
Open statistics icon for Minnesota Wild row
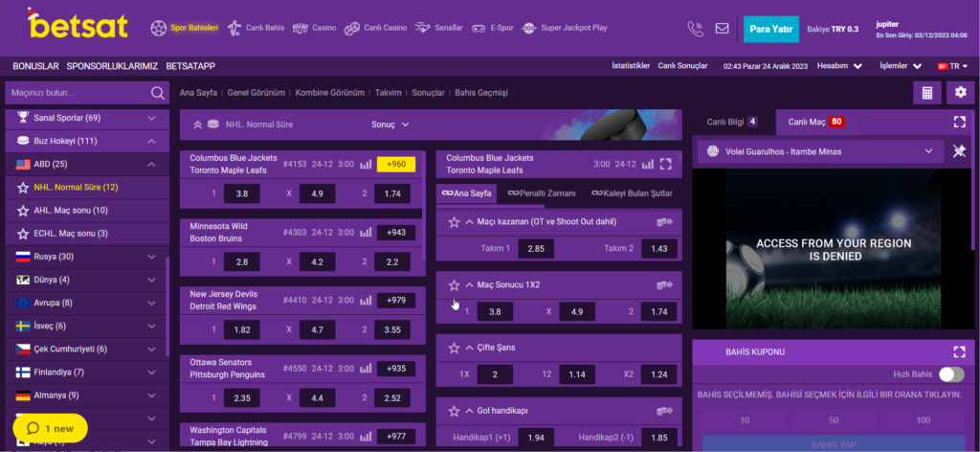[366, 233]
